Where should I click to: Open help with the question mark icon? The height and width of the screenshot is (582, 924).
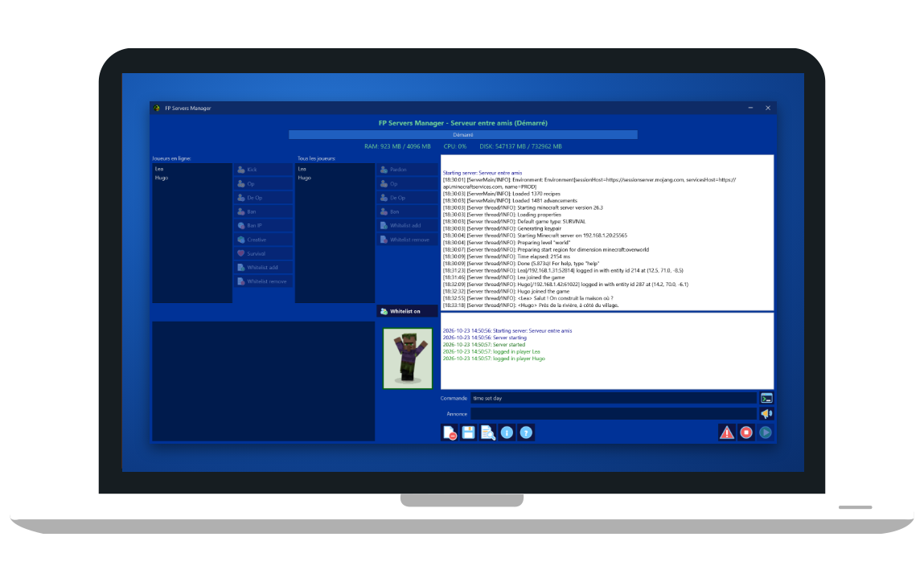(x=526, y=433)
